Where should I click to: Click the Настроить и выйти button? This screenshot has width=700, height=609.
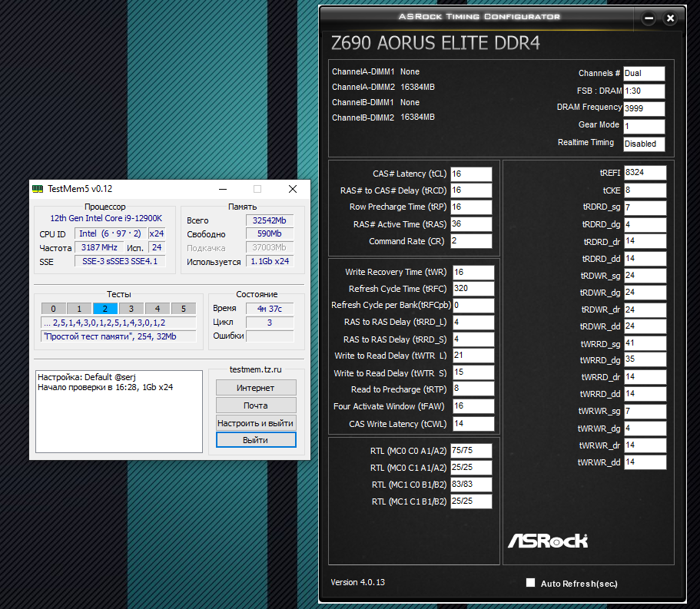pyautogui.click(x=256, y=422)
